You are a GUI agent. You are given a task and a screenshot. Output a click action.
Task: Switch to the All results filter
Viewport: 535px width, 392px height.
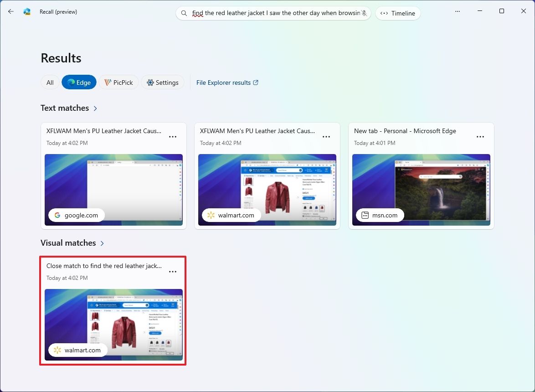pos(50,83)
